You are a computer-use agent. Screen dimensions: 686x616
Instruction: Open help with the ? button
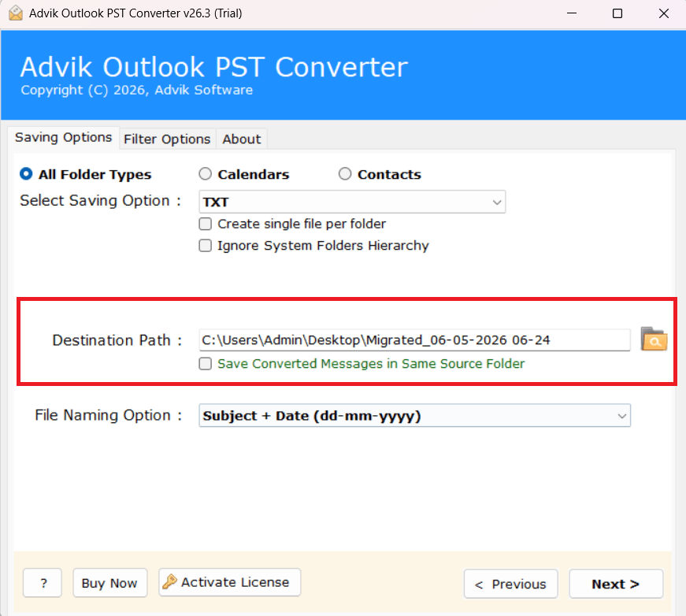point(43,583)
